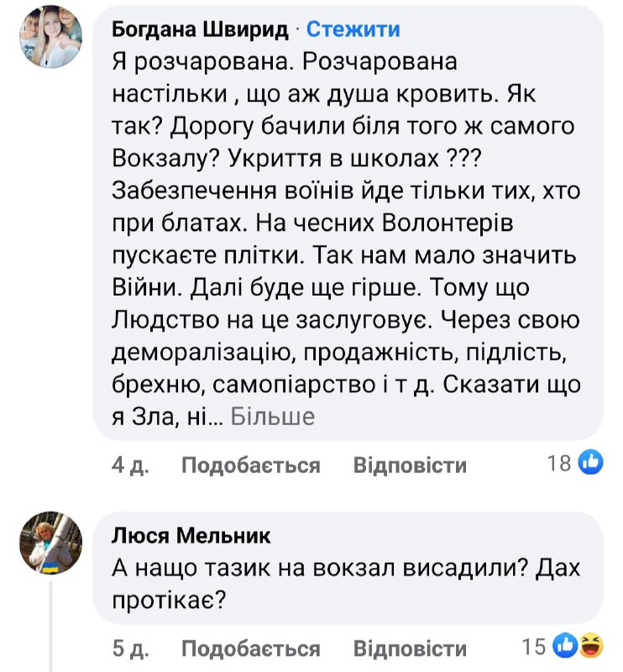Click the blue like reaction icon beside 18

[590, 462]
